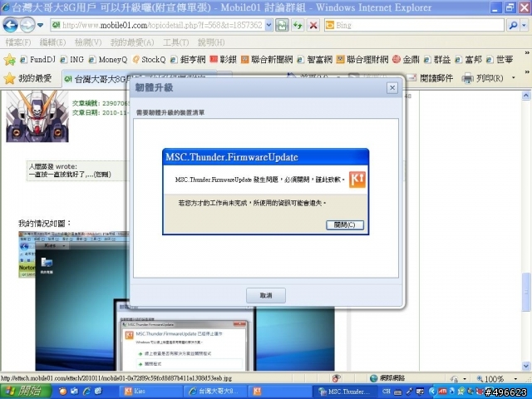
Task: Toggle Compatibility View icon next to address bar
Action: [282, 25]
